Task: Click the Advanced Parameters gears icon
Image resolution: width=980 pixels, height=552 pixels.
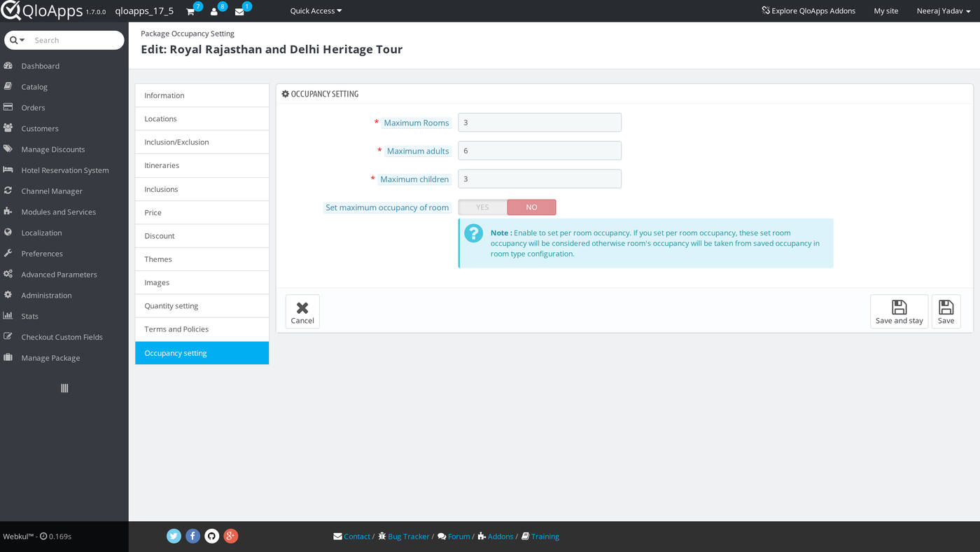Action: pos(8,274)
